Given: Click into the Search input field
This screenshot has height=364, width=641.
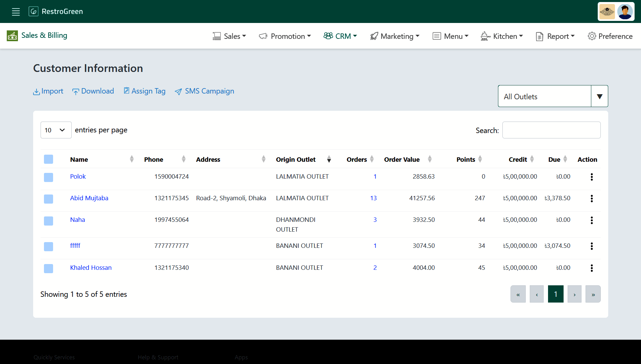Looking at the screenshot, I should click(x=551, y=130).
